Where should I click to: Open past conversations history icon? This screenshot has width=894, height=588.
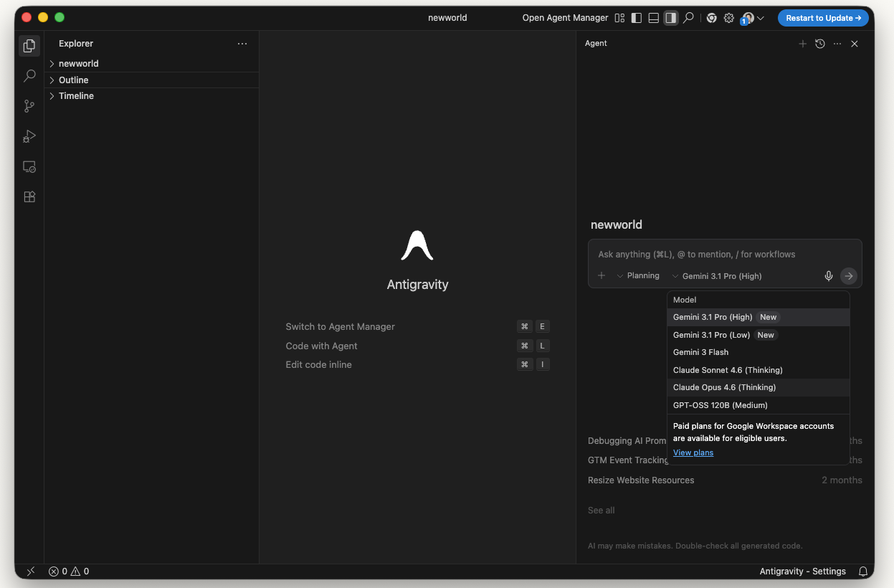coord(820,44)
